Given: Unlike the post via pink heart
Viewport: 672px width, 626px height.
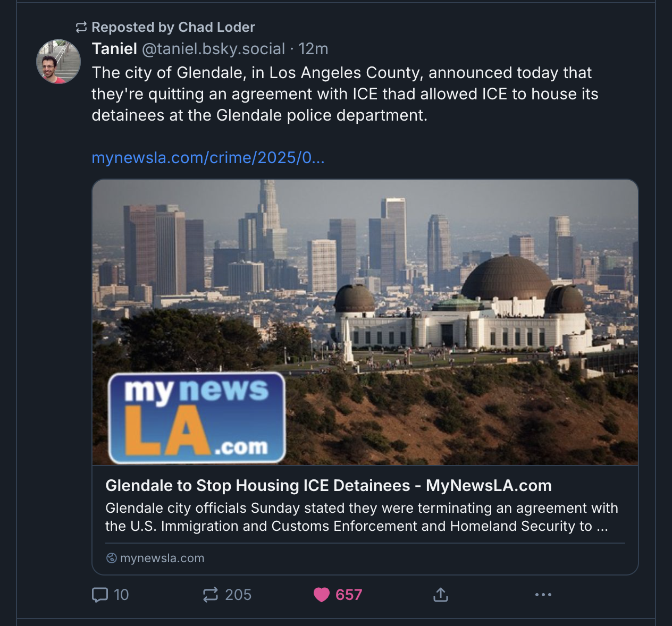Looking at the screenshot, I should 322,595.
